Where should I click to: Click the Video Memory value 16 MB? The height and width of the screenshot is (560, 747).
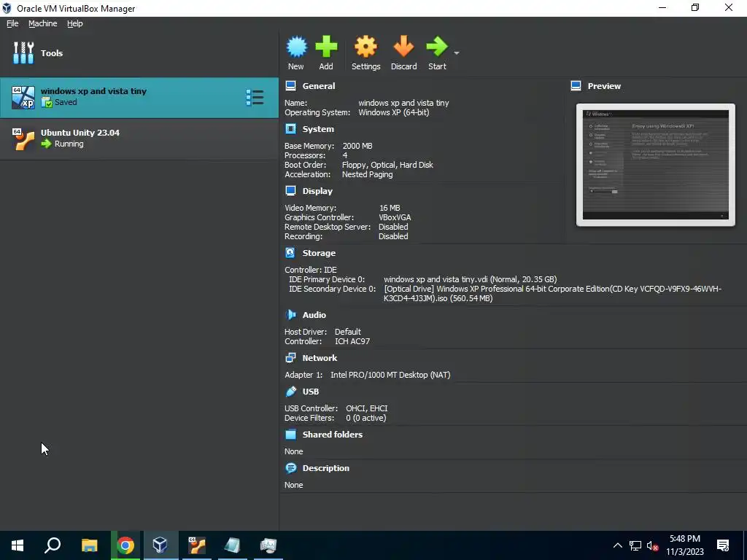(390, 208)
